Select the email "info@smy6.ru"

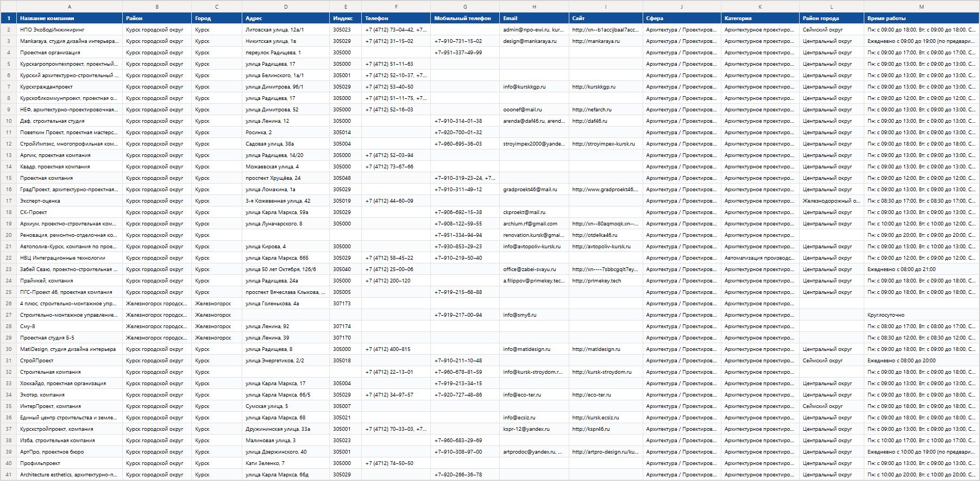click(x=534, y=315)
